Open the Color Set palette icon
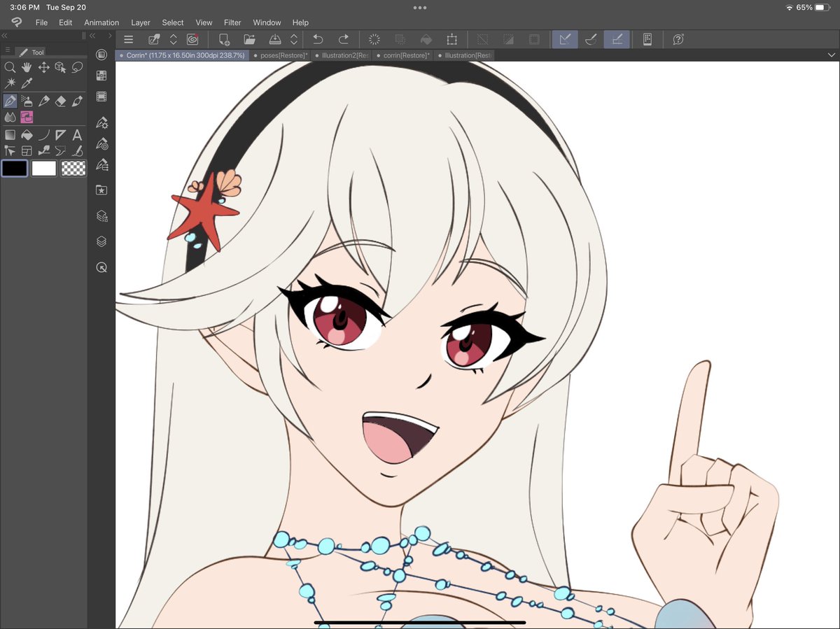840x629 pixels. tap(101, 76)
